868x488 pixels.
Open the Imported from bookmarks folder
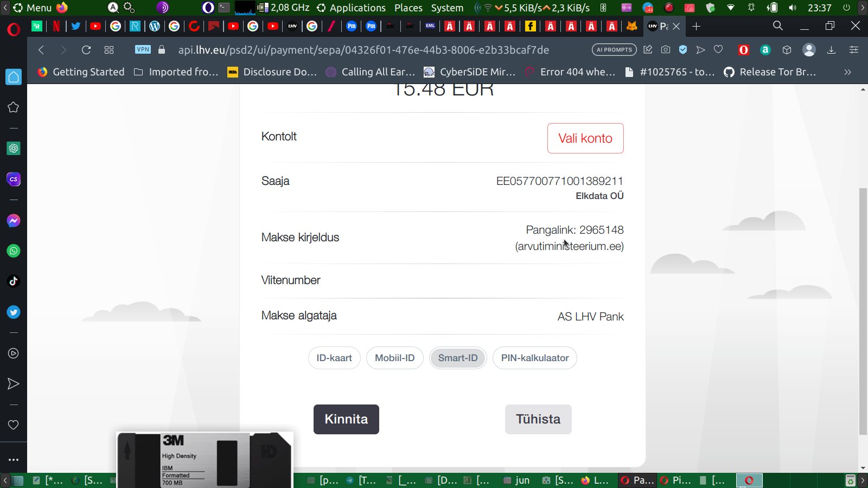pyautogui.click(x=176, y=72)
